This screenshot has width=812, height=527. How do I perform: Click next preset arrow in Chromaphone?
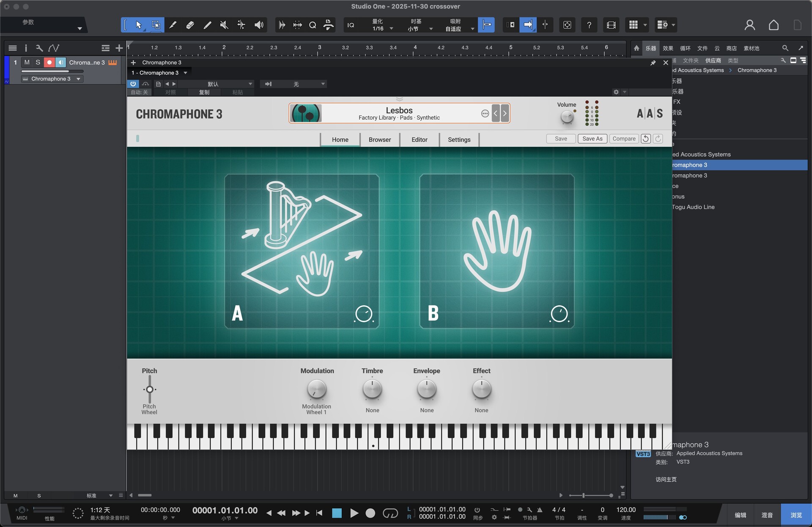tap(505, 113)
